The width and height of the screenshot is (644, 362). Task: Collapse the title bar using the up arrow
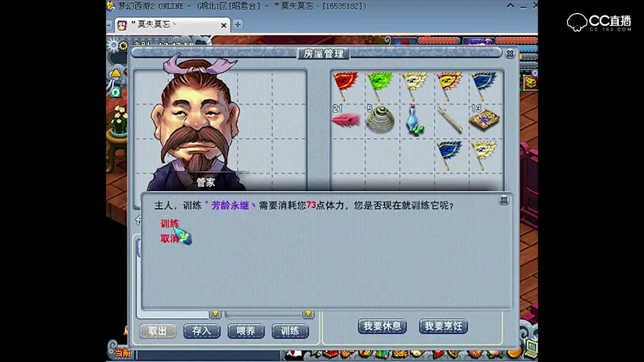pyautogui.click(x=511, y=6)
